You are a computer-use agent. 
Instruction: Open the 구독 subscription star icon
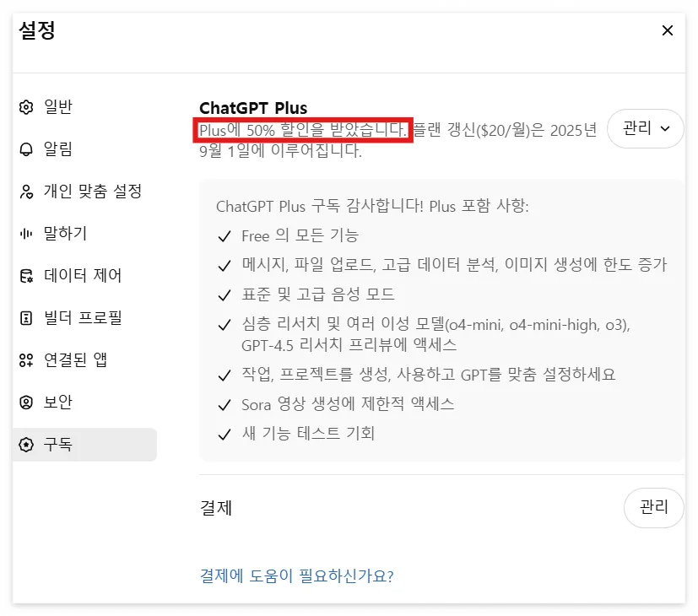point(24,445)
